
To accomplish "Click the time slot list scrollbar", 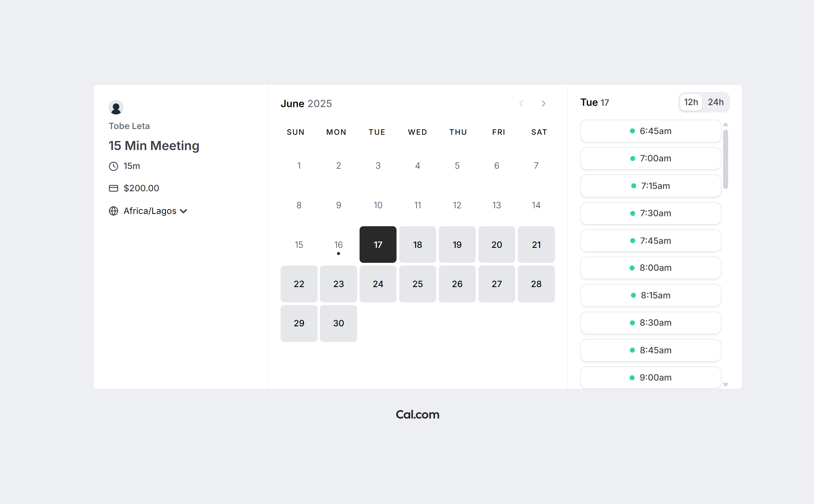I will [x=725, y=159].
